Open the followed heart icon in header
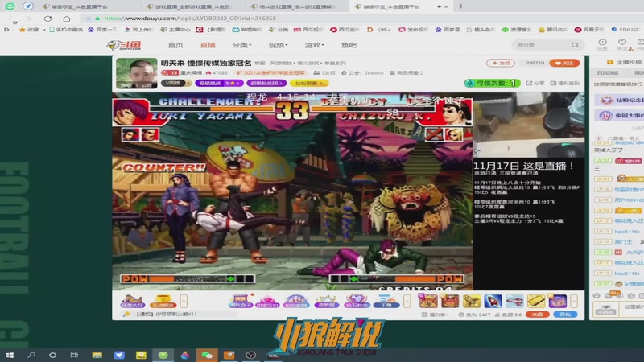 pyautogui.click(x=622, y=43)
